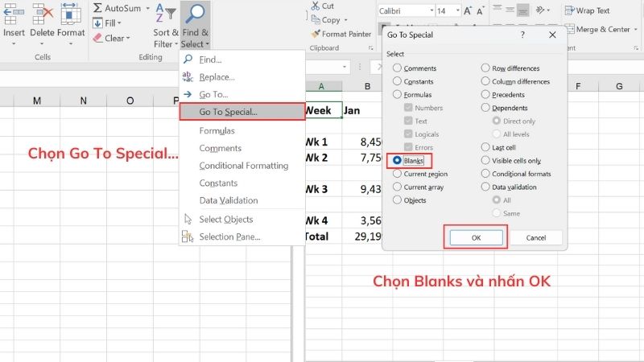Click the Insert cells icon
The width and height of the screenshot is (644, 362).
13,13
